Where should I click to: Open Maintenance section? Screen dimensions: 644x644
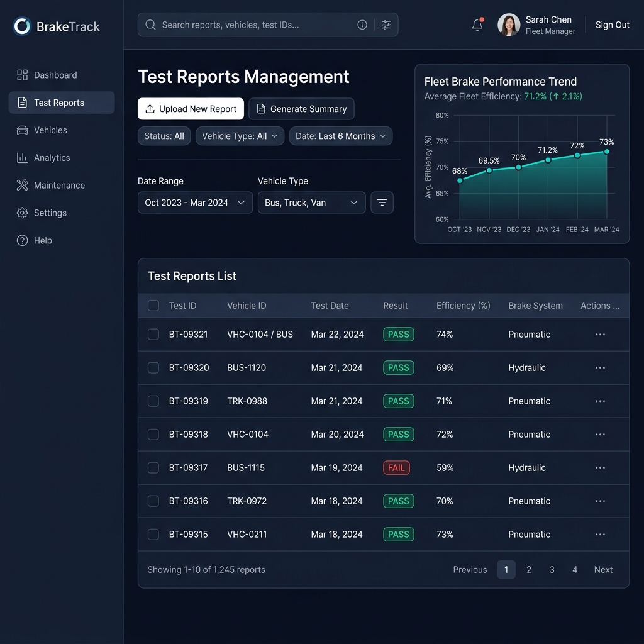(x=62, y=186)
